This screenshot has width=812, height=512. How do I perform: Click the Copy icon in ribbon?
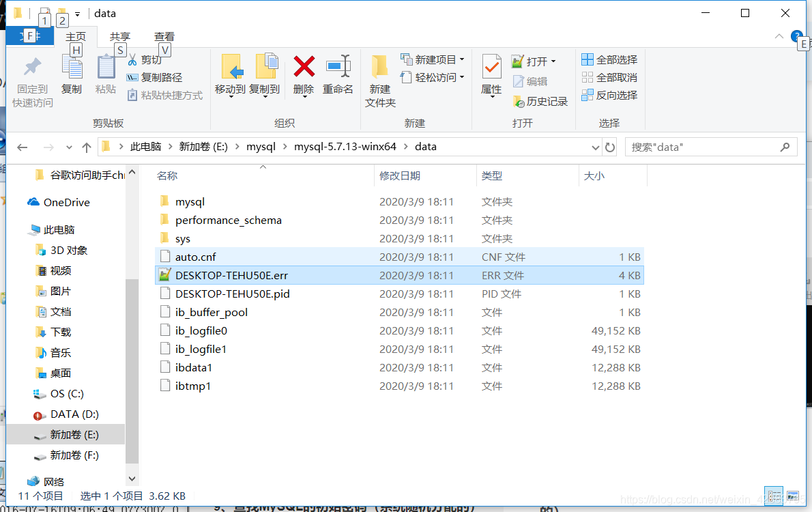pos(72,68)
